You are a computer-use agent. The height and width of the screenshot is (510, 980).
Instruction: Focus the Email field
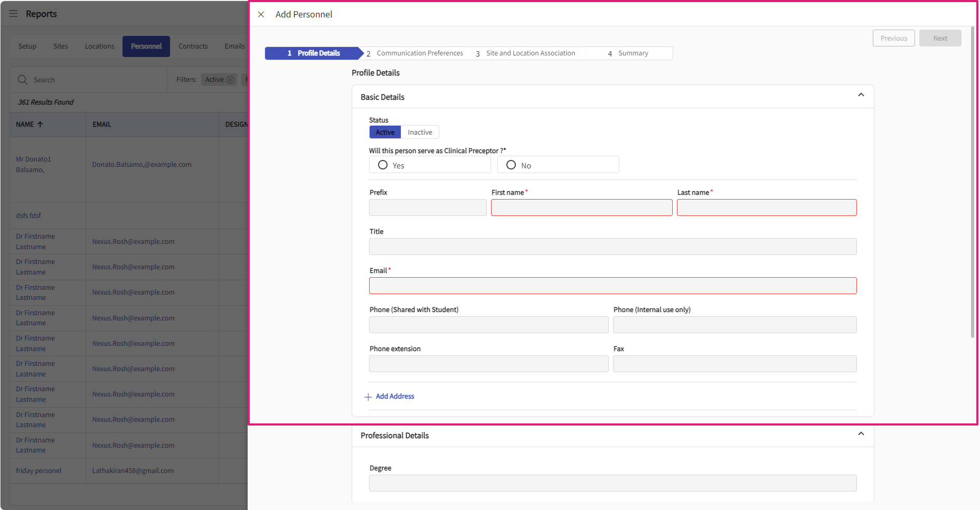613,286
